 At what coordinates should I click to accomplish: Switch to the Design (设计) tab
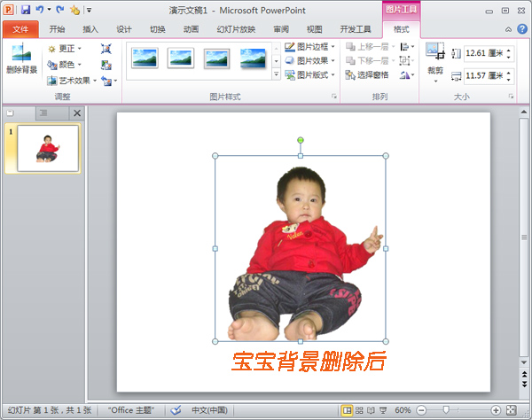124,29
